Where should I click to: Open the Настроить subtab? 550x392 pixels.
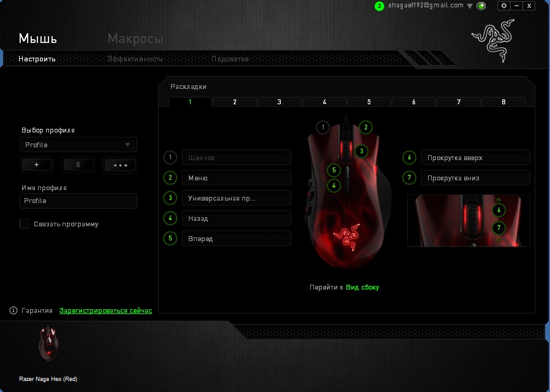click(x=37, y=59)
